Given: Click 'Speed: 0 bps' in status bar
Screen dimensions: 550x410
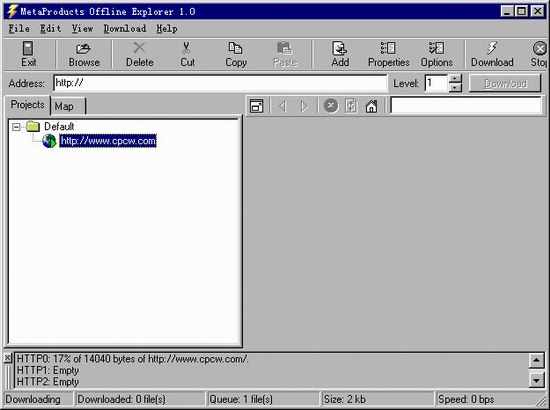Looking at the screenshot, I should click(466, 399).
